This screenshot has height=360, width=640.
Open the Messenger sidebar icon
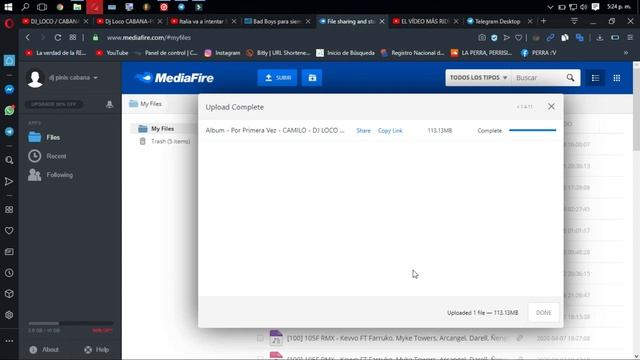tap(9, 89)
